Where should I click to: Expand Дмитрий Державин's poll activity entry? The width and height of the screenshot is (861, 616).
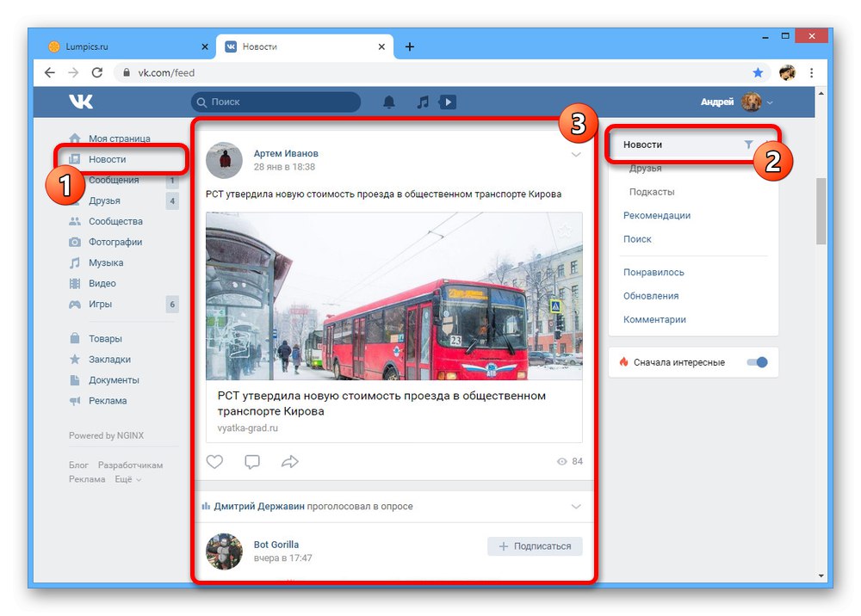576,506
